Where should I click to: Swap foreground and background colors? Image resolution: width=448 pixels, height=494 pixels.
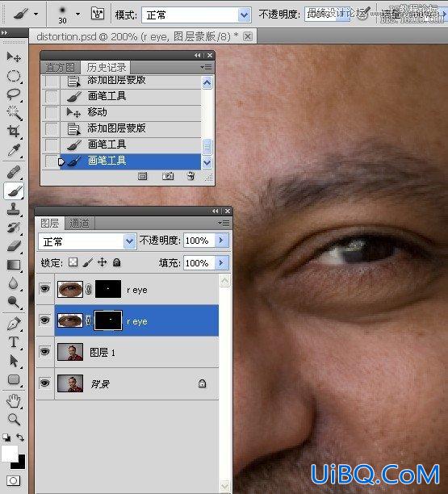[20, 437]
